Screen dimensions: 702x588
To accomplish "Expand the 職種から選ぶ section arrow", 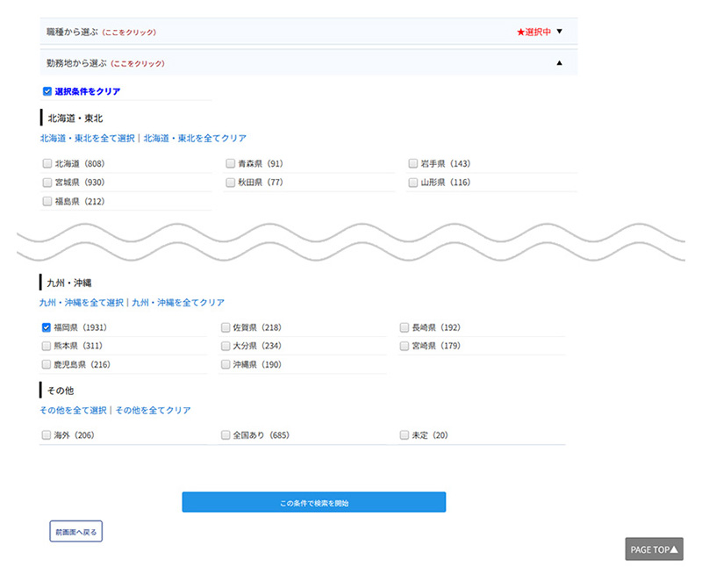I will click(559, 32).
